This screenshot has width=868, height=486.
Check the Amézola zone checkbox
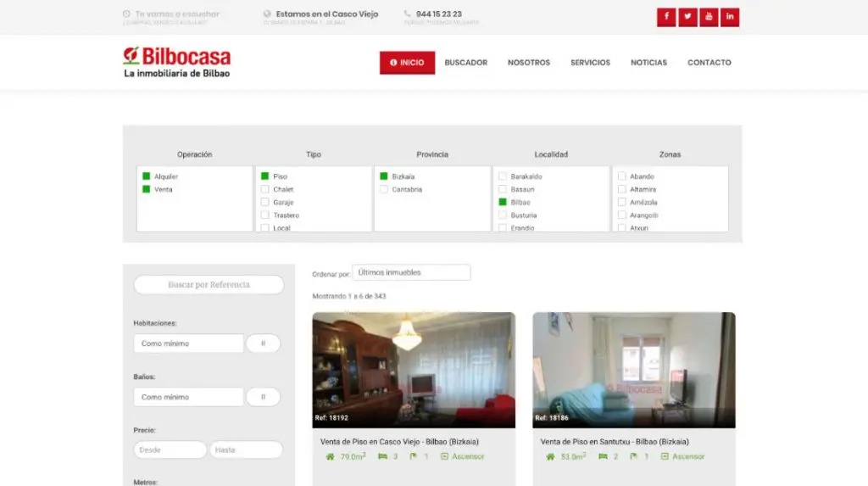[621, 202]
